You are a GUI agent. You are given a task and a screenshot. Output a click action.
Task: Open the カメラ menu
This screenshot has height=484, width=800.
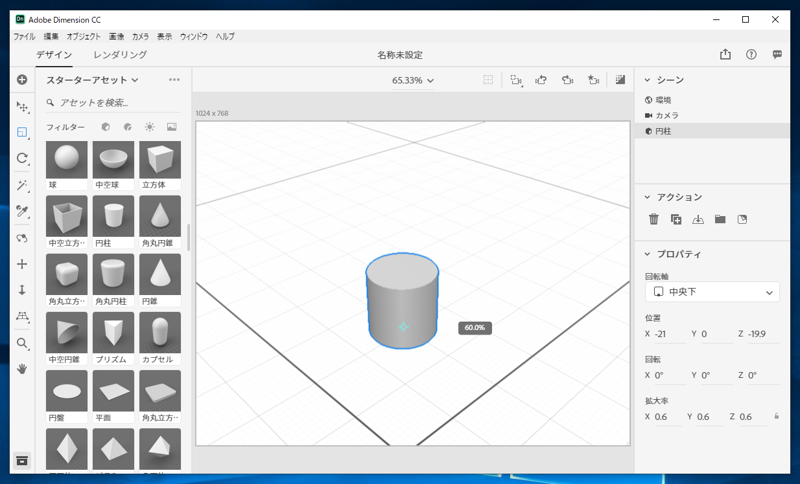pos(140,37)
